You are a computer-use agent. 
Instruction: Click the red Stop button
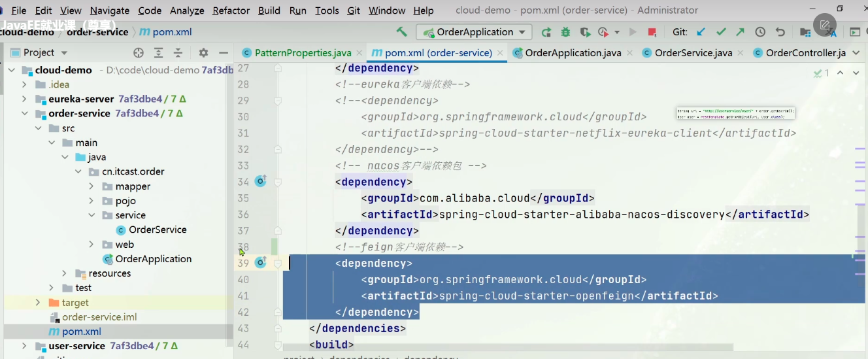[x=652, y=32]
